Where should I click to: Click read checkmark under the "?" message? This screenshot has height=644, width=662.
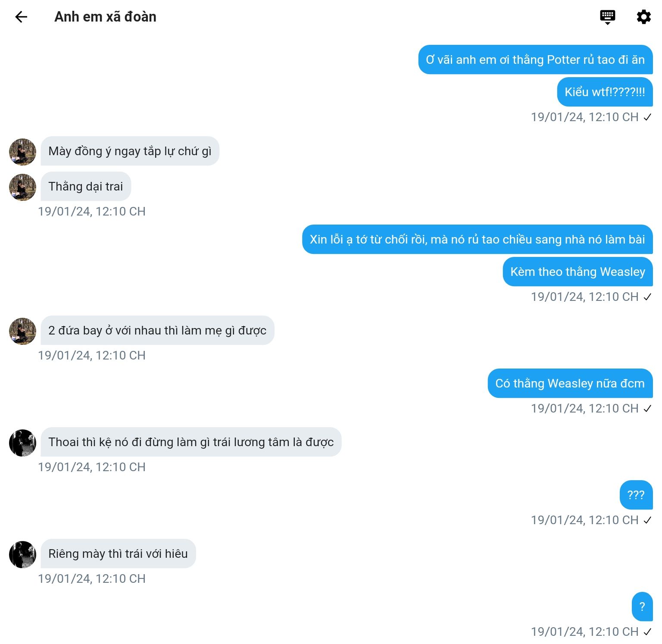pyautogui.click(x=647, y=632)
